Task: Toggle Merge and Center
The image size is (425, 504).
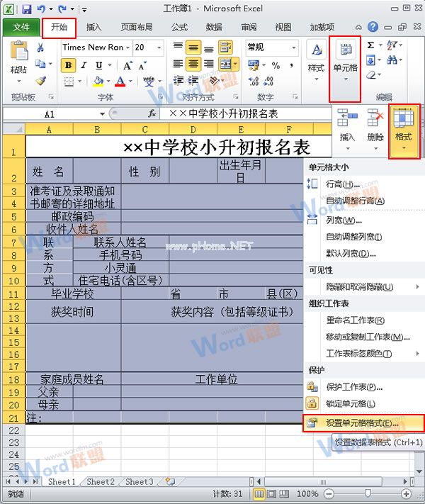Action: (x=225, y=64)
